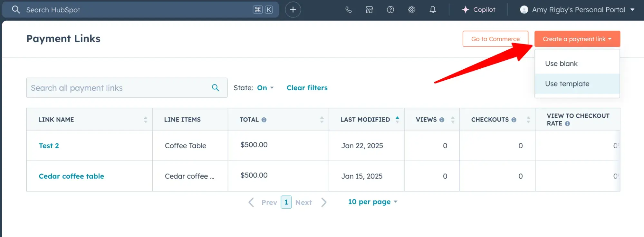
Task: Click the Views column info icon
Action: (x=442, y=120)
